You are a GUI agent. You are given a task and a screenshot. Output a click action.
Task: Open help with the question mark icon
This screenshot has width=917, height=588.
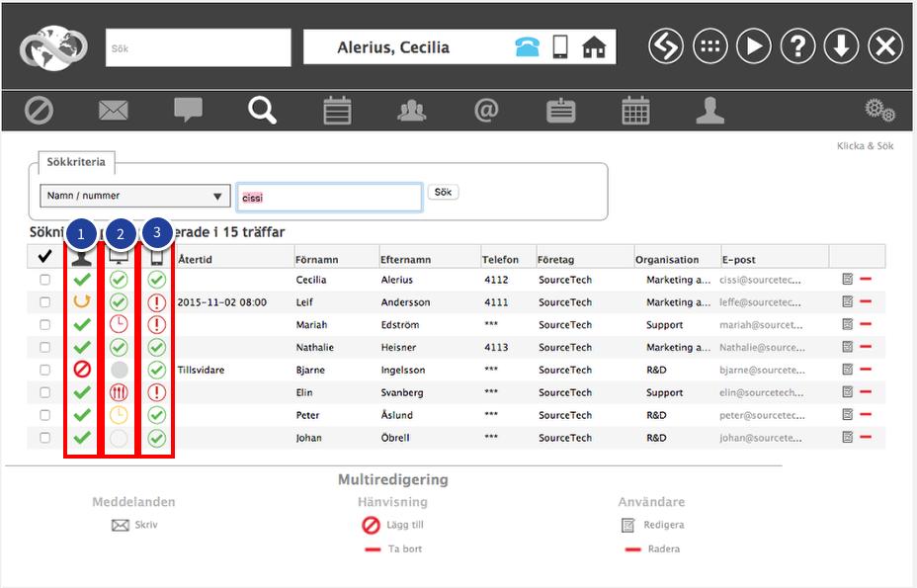(x=797, y=46)
